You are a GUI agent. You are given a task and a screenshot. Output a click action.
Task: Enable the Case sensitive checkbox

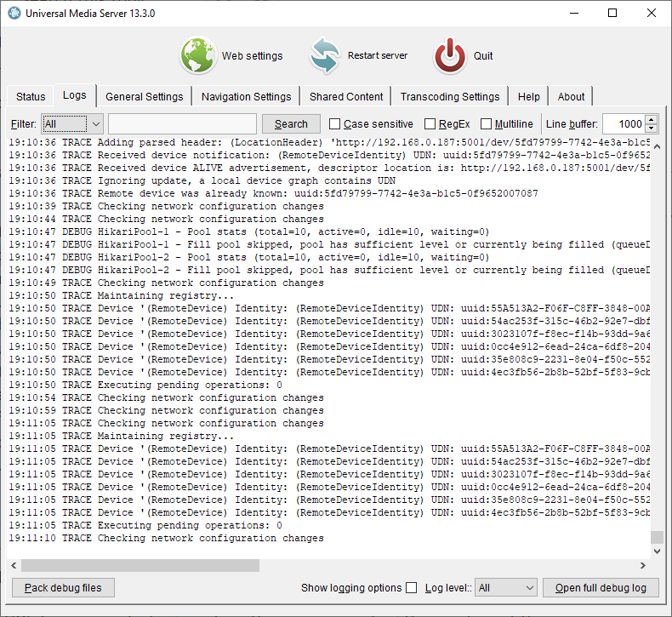[x=334, y=124]
